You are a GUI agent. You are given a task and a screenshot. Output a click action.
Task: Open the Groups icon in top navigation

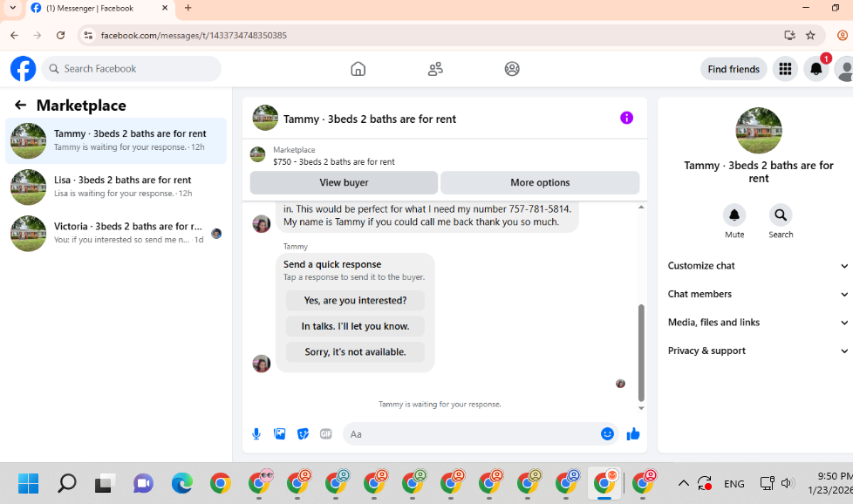coord(512,69)
